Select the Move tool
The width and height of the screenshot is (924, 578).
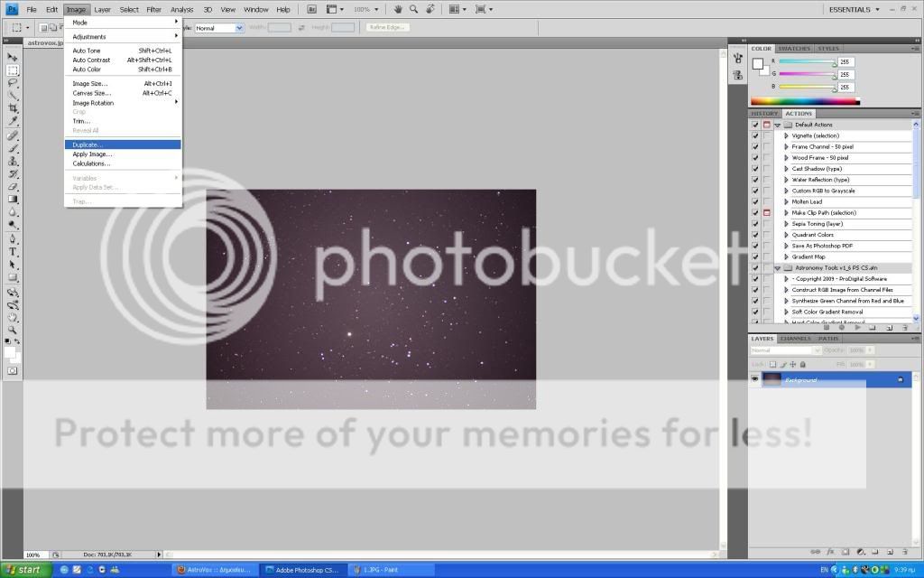click(13, 57)
